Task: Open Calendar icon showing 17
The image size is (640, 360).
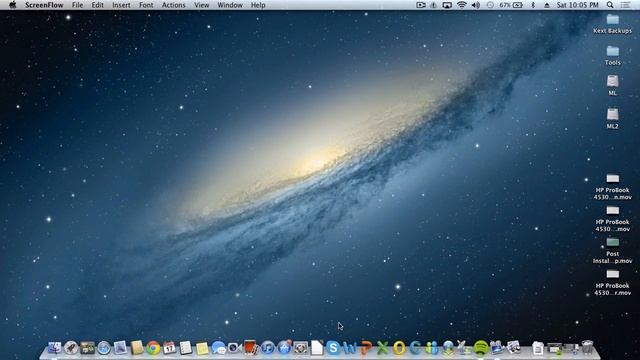Action: point(169,348)
